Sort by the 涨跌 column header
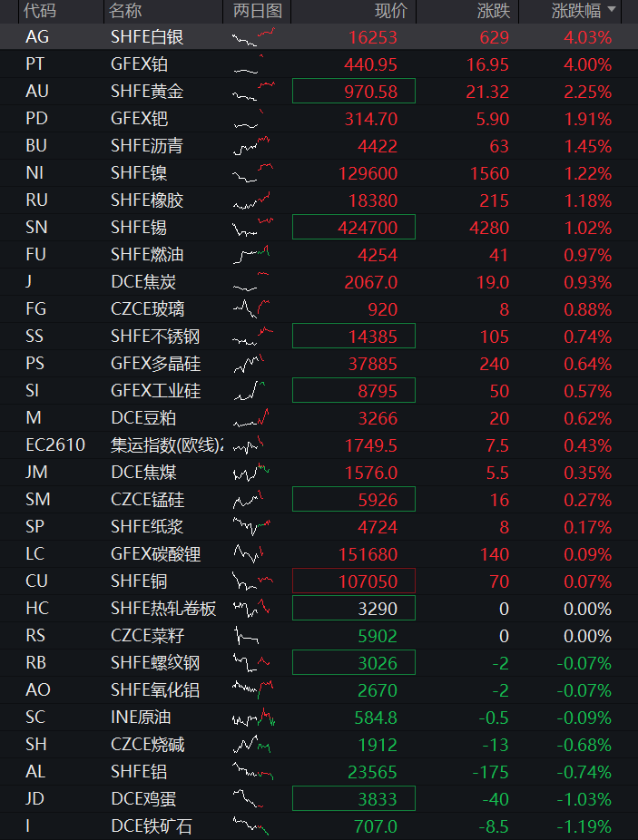638x840 pixels. tap(494, 11)
